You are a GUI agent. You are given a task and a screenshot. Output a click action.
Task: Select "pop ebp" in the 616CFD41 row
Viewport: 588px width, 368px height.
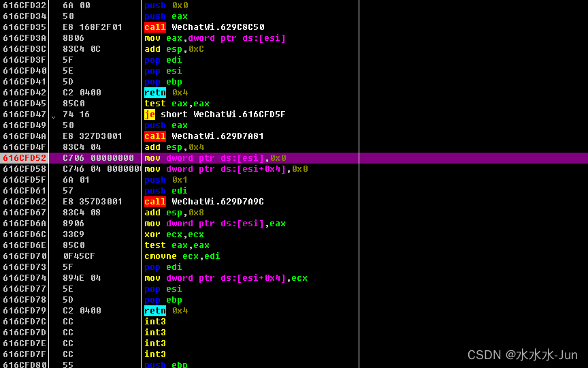pos(163,82)
